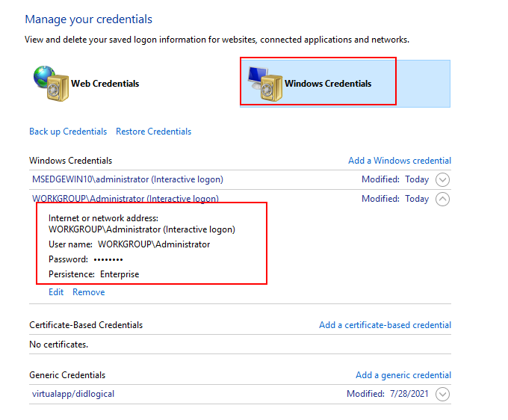The width and height of the screenshot is (508, 420).
Task: Click the Manage your credentials heading
Action: (89, 19)
